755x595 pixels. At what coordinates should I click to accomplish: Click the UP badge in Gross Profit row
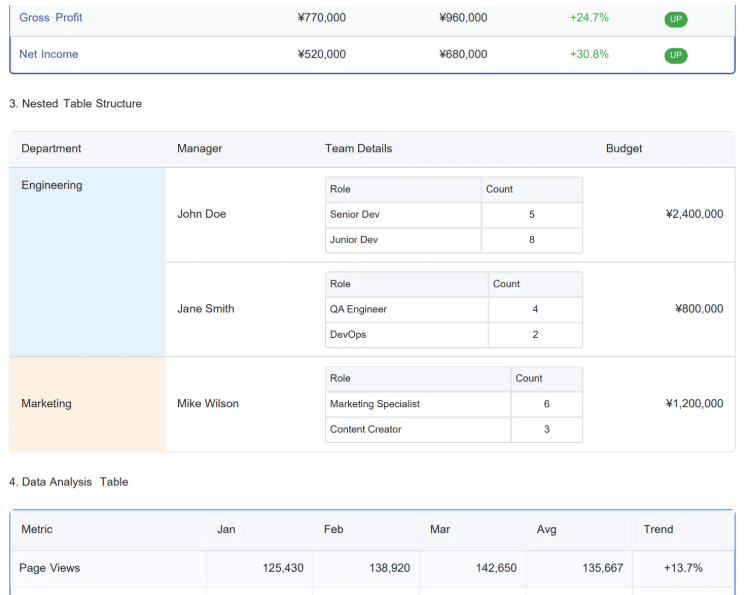676,19
